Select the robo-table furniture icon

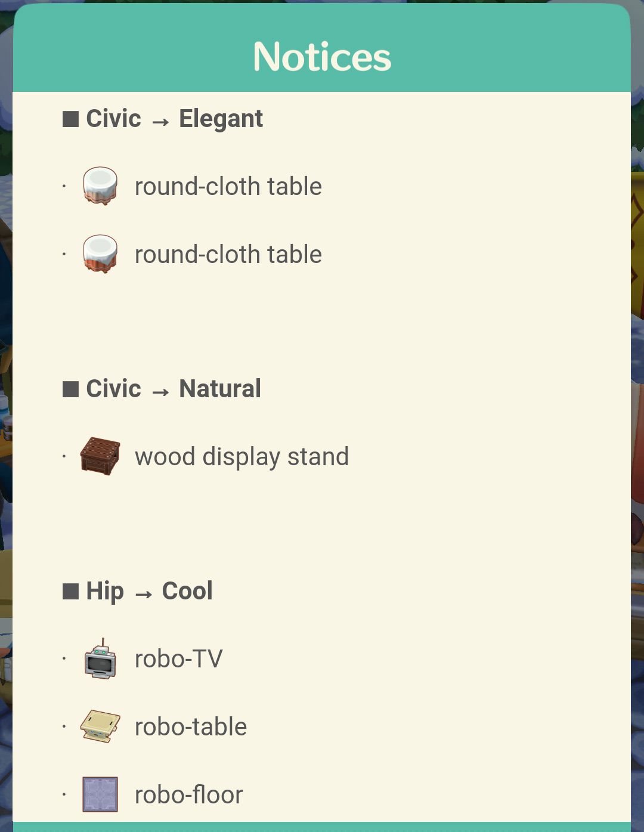(x=100, y=726)
